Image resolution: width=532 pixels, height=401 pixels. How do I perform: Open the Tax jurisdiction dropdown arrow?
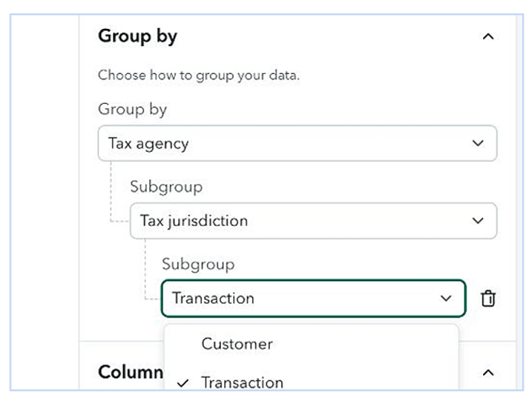[x=478, y=221]
